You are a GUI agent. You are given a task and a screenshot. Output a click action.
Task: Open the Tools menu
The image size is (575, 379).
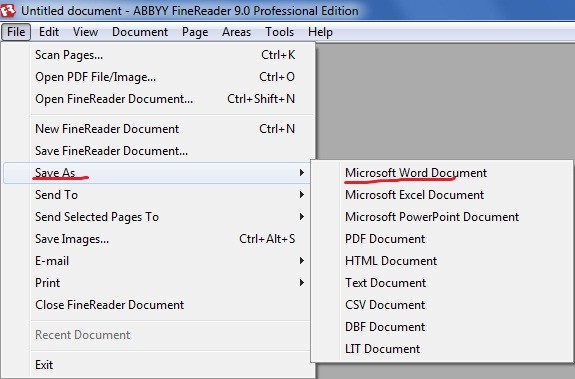(x=279, y=32)
